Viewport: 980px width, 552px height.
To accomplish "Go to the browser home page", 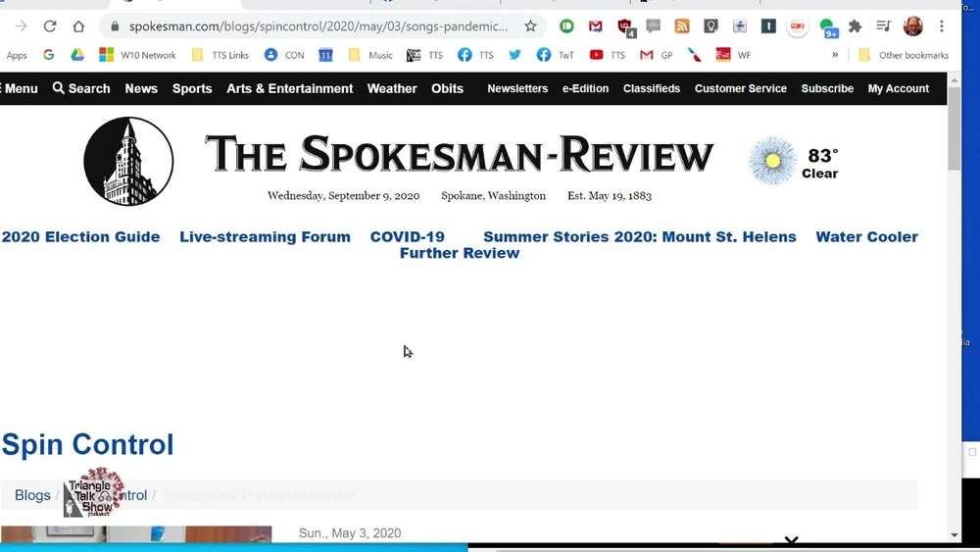I will coord(78,26).
